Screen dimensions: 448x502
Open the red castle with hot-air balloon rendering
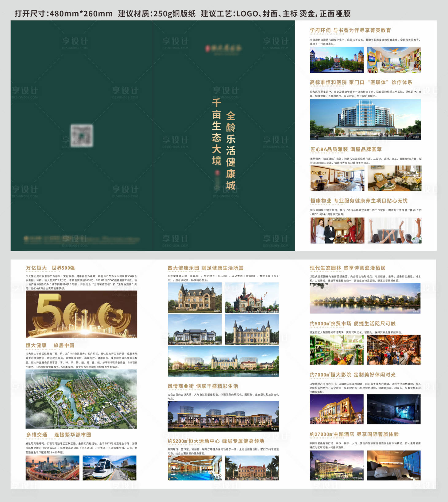click(x=252, y=298)
